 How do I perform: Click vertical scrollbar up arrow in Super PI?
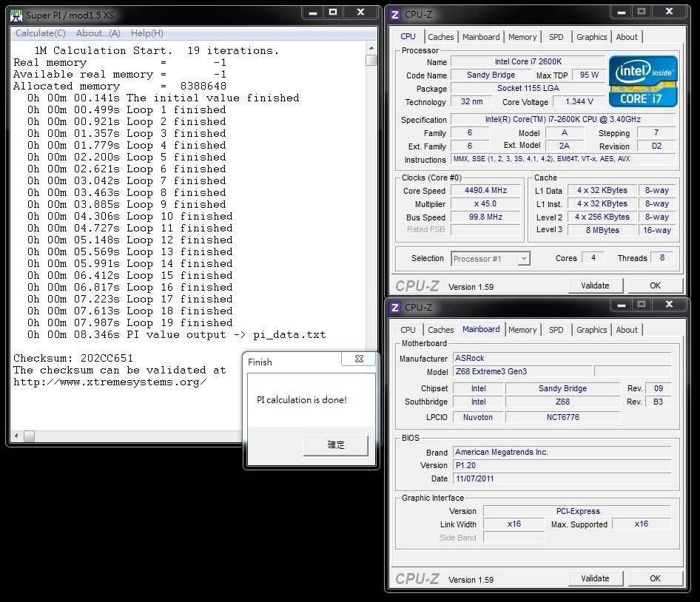point(371,47)
